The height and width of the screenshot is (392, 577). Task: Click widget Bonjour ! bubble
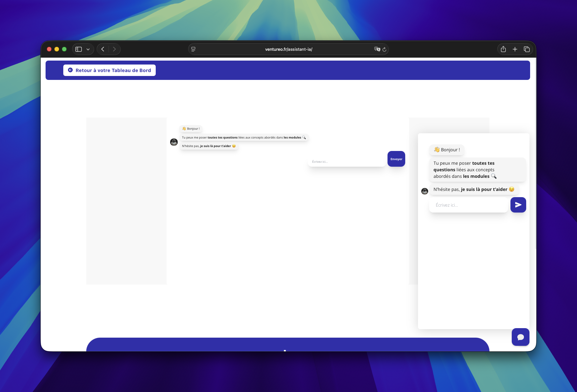[447, 150]
